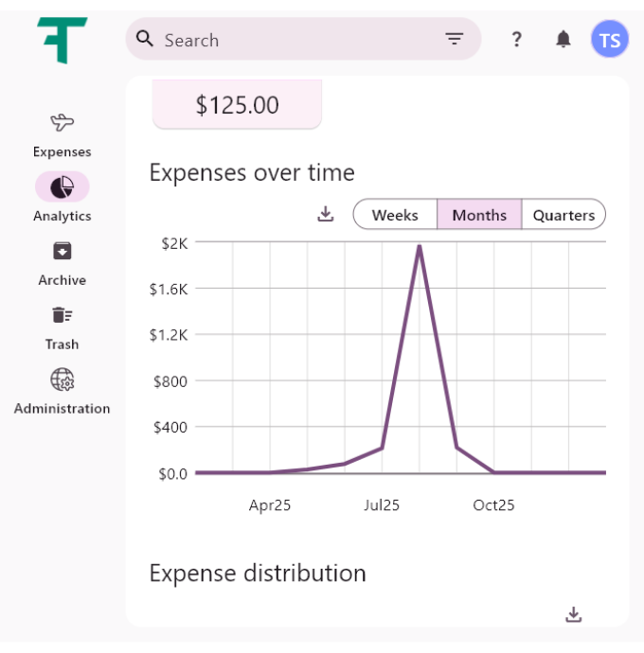
Task: Click the help question mark icon
Action: [x=516, y=39]
